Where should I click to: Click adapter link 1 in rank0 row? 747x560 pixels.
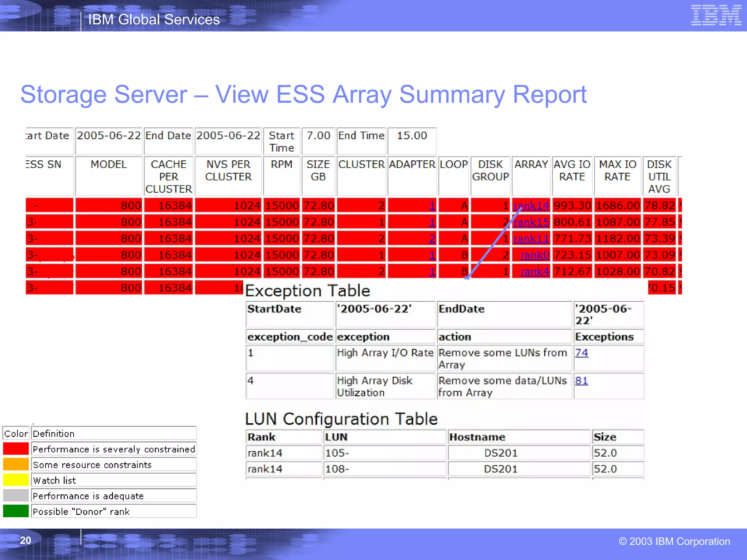(x=432, y=255)
